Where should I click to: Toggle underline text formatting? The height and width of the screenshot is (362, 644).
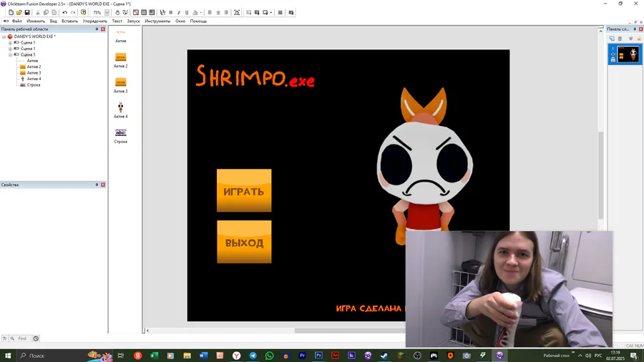pos(187,12)
